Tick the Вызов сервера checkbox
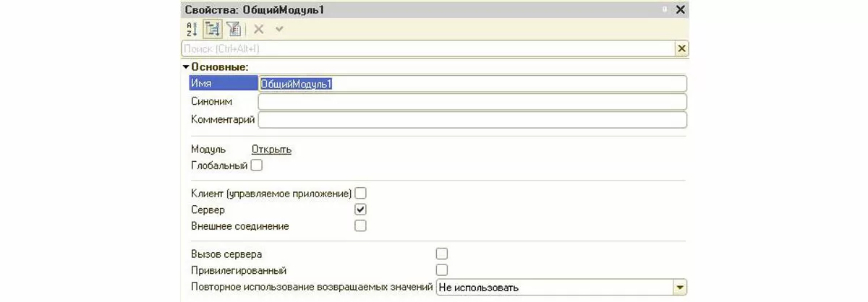The height and width of the screenshot is (302, 868). tap(442, 254)
